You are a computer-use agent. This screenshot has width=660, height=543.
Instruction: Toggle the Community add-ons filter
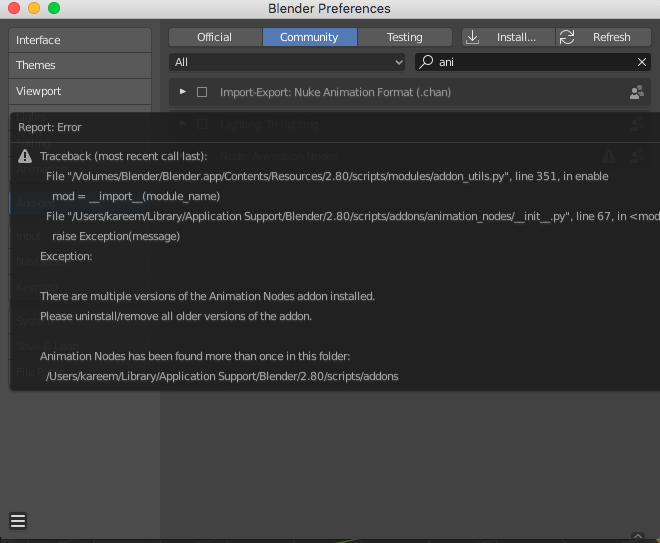click(310, 37)
